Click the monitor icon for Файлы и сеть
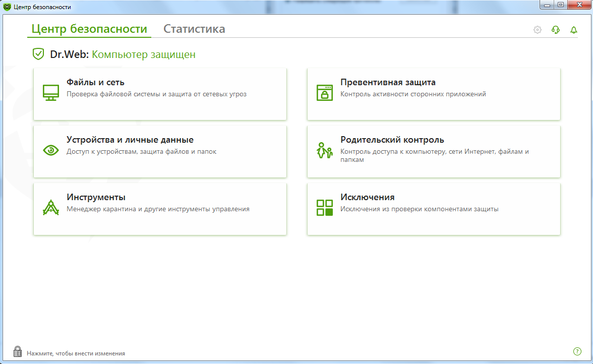 (x=50, y=93)
